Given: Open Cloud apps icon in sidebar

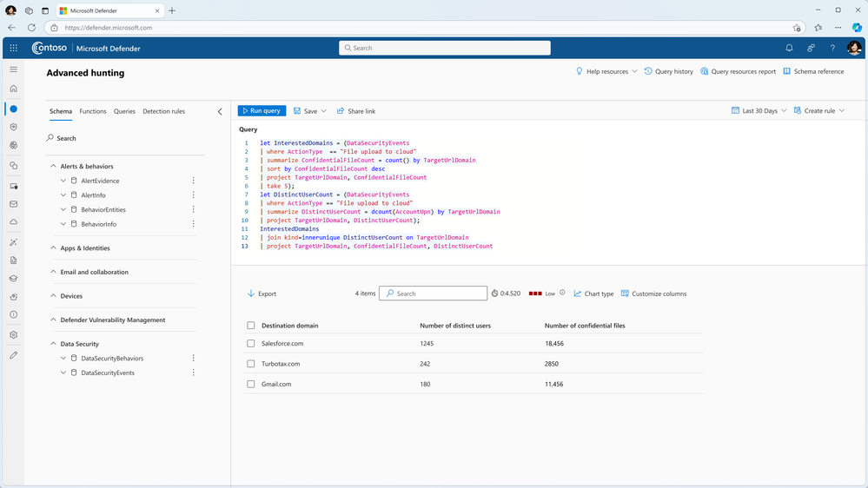Looking at the screenshot, I should click(13, 222).
